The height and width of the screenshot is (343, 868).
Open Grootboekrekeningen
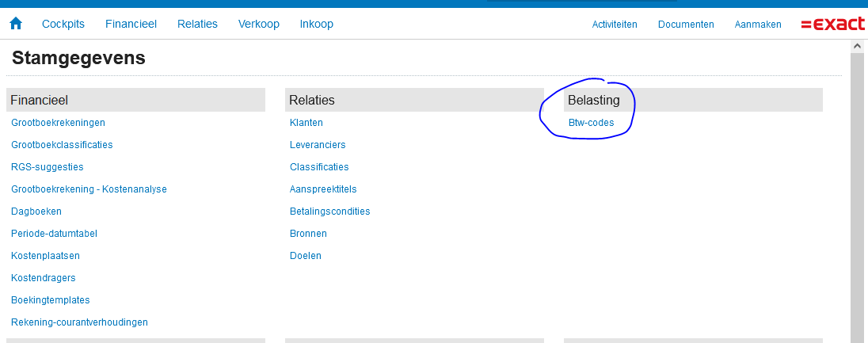(58, 123)
